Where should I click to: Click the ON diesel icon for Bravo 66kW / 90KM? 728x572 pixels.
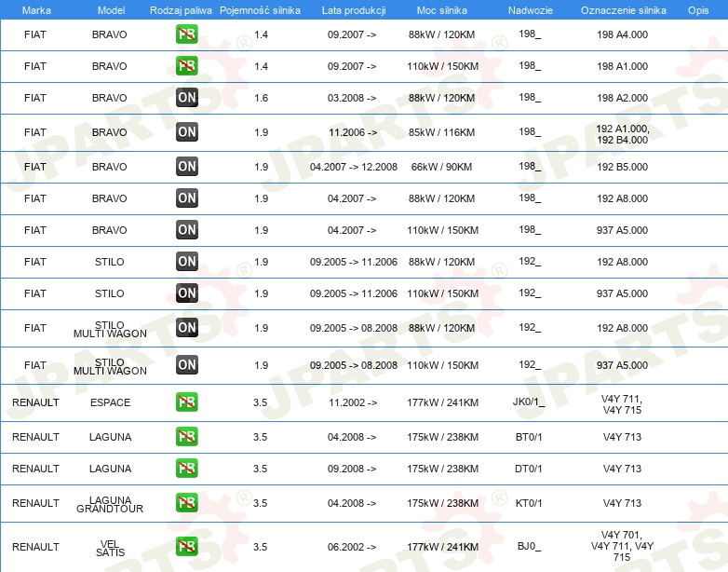186,166
